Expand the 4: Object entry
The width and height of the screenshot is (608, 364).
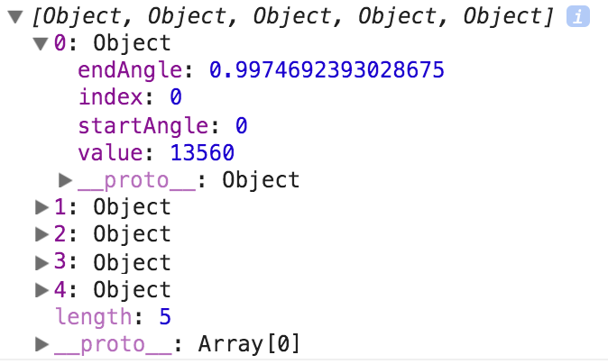[x=41, y=289]
